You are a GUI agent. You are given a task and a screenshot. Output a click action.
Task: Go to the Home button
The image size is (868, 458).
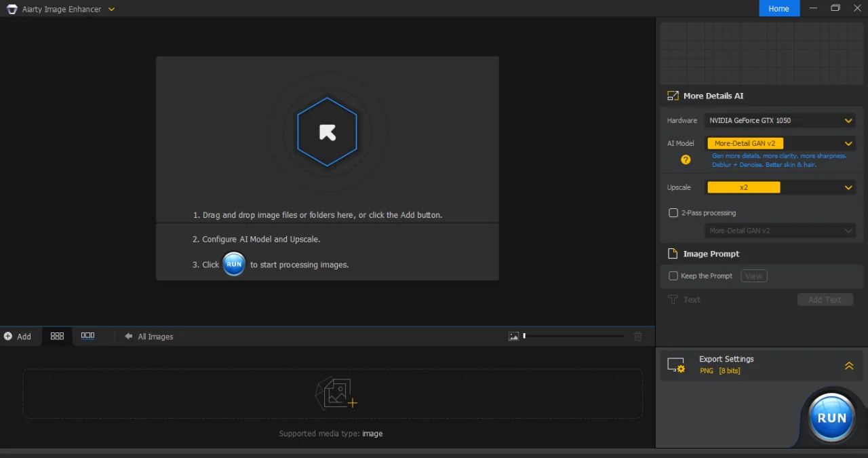(x=778, y=9)
